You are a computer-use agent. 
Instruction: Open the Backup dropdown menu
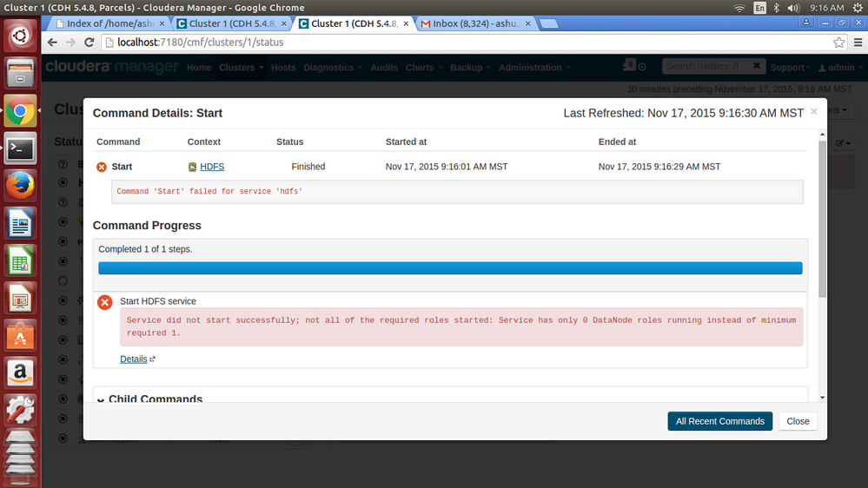tap(471, 68)
